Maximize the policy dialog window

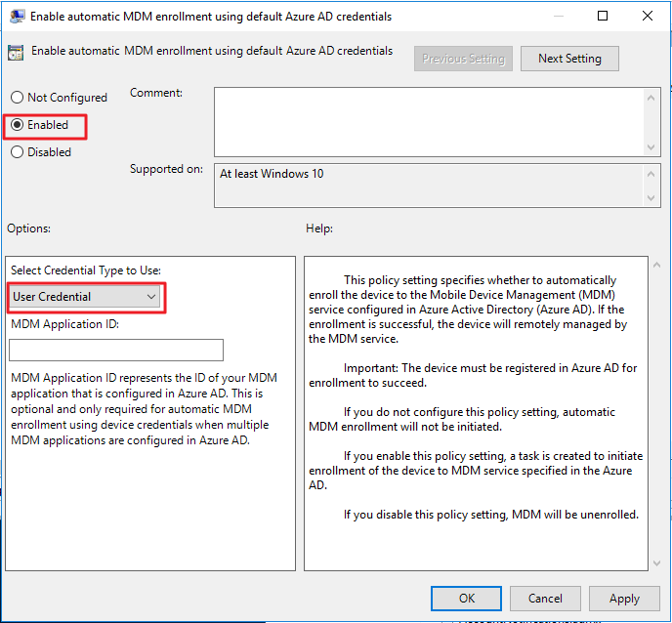603,16
